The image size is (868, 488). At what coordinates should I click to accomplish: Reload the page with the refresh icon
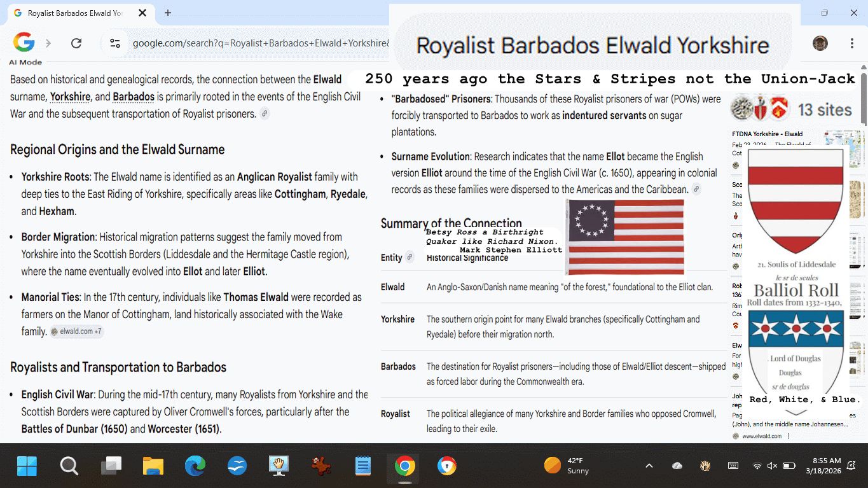76,43
